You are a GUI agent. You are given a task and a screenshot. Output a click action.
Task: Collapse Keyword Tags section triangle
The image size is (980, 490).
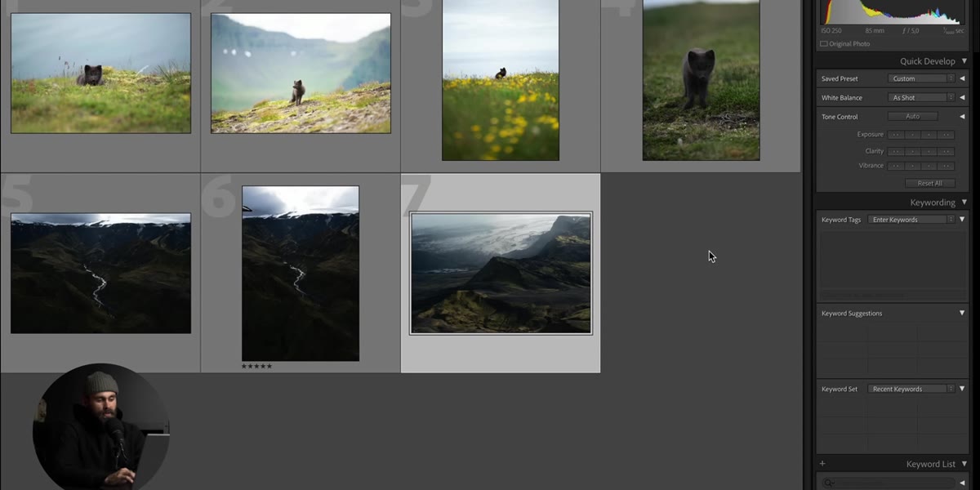[x=962, y=220]
